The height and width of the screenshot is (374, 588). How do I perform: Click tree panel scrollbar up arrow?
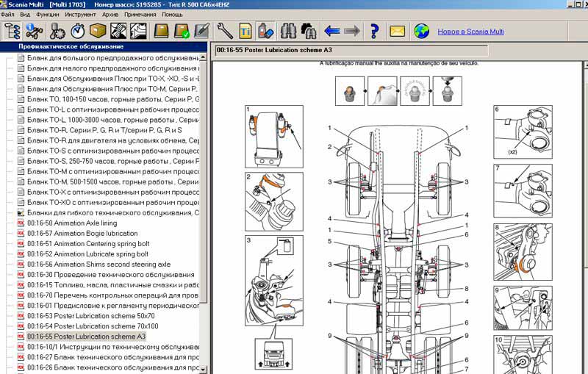point(203,57)
